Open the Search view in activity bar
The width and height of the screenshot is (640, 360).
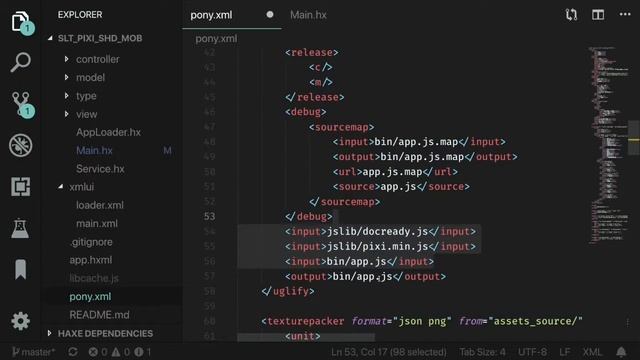click(20, 62)
